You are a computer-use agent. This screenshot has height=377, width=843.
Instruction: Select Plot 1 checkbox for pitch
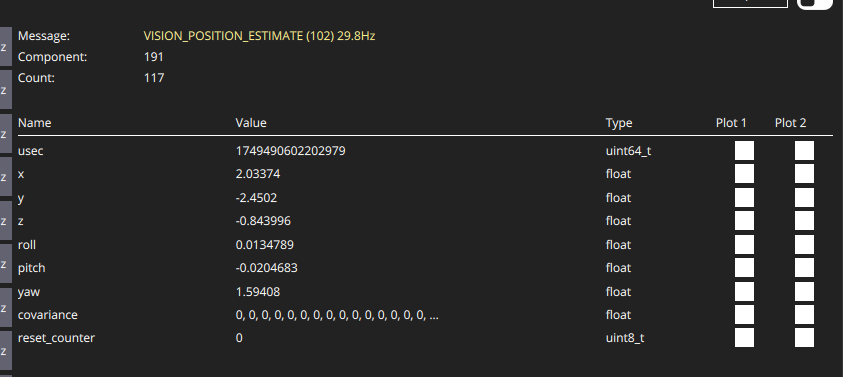click(744, 268)
